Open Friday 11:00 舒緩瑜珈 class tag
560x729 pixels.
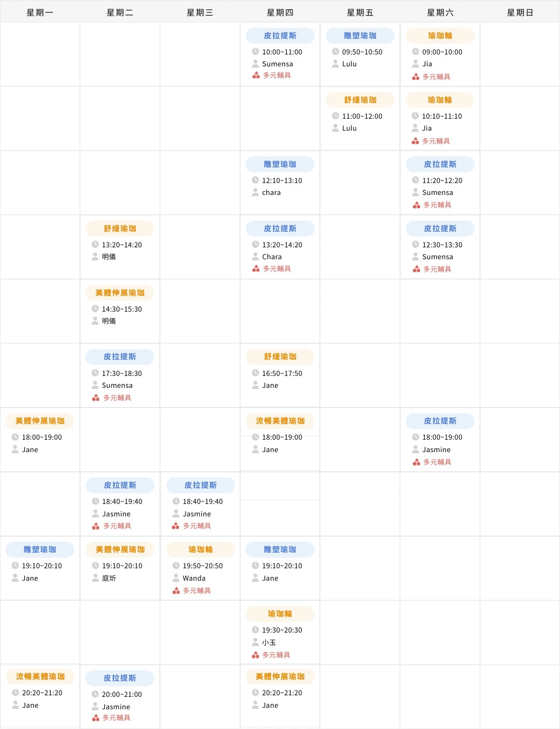click(x=360, y=100)
